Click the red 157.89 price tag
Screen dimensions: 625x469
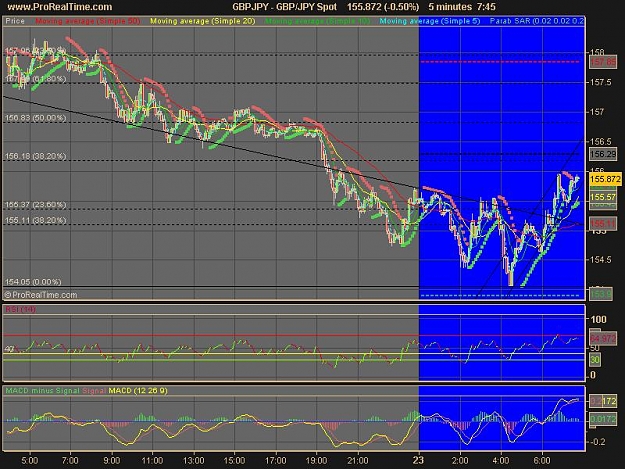[603, 62]
